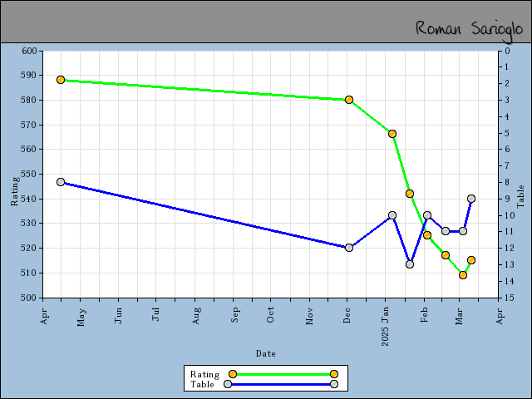
Task: Click the right grey marker in the legend
Action: click(x=334, y=384)
